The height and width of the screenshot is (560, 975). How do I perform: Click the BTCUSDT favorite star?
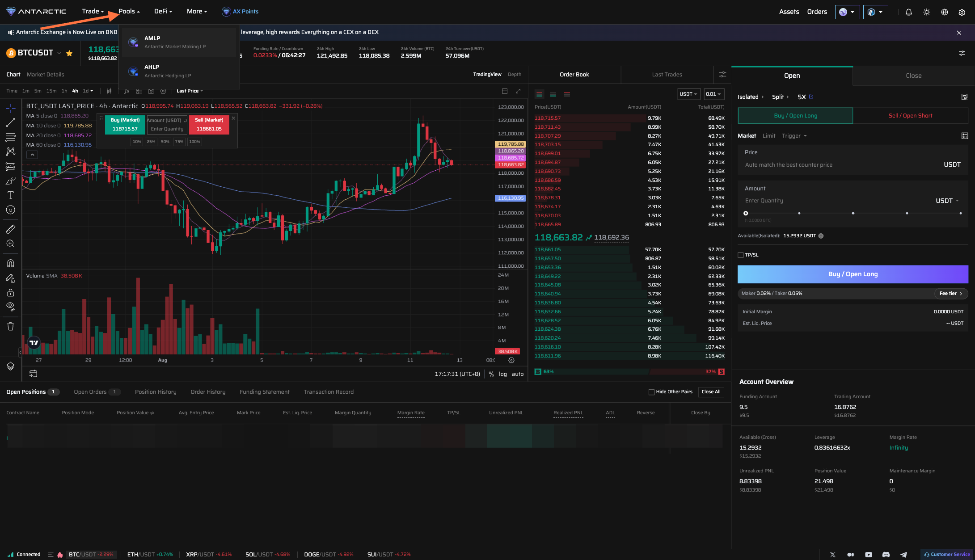(x=69, y=53)
